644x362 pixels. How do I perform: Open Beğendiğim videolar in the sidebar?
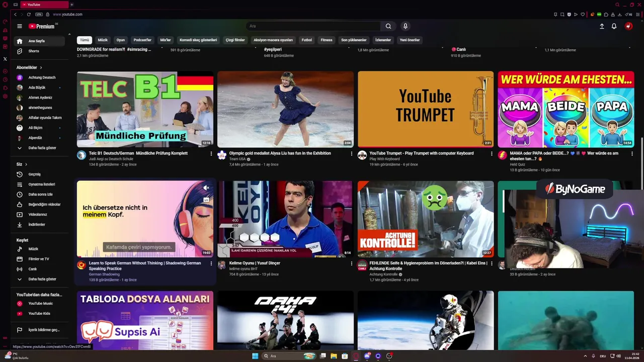tap(40, 204)
